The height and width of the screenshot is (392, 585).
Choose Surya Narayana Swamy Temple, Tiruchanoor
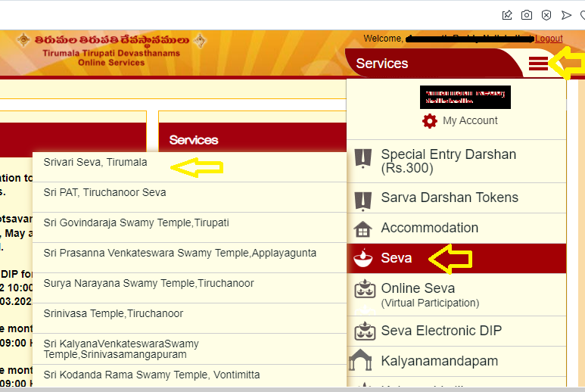point(189,288)
